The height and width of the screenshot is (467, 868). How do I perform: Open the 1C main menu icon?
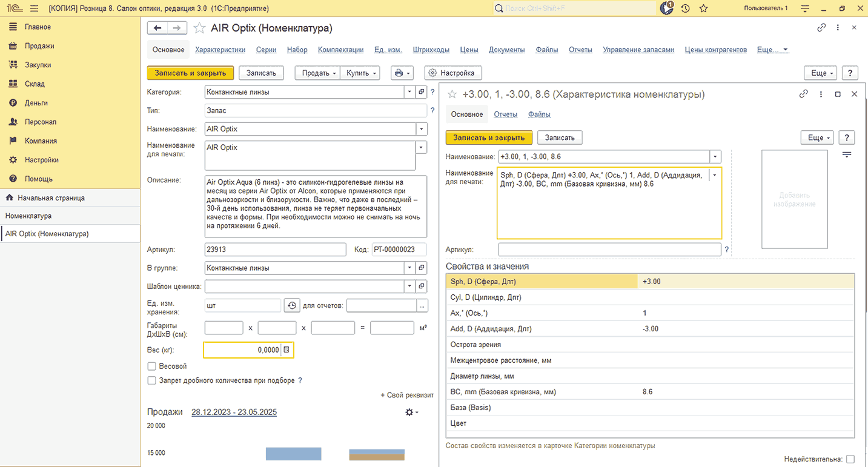[13, 8]
